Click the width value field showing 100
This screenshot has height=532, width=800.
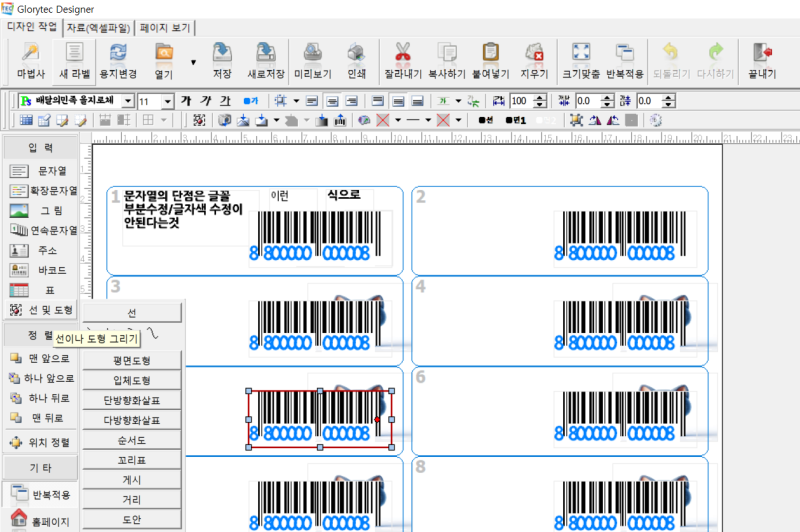520,101
